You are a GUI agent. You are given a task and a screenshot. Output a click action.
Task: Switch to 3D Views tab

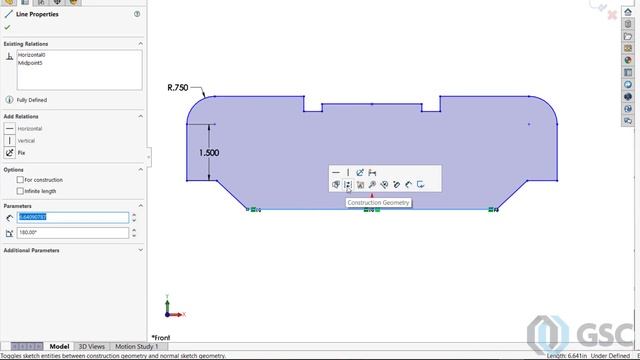point(91,347)
